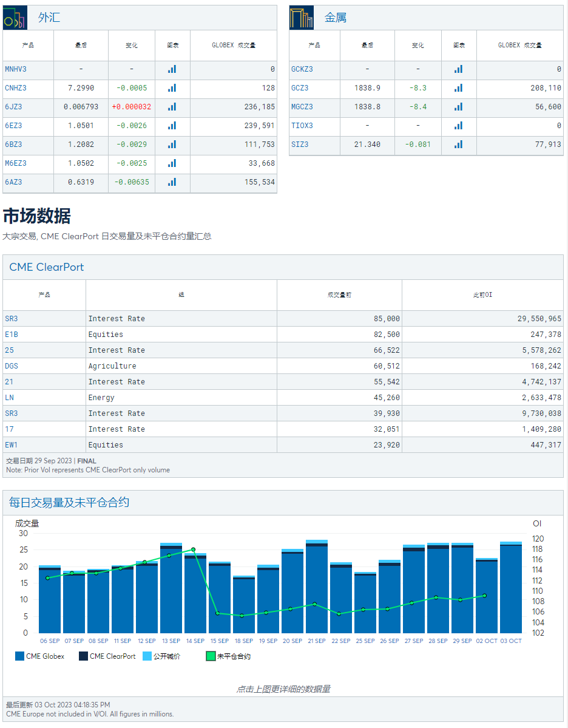Screen dimensions: 568x728
Task: Open the CME ClearPort heading link
Action: coord(46,267)
